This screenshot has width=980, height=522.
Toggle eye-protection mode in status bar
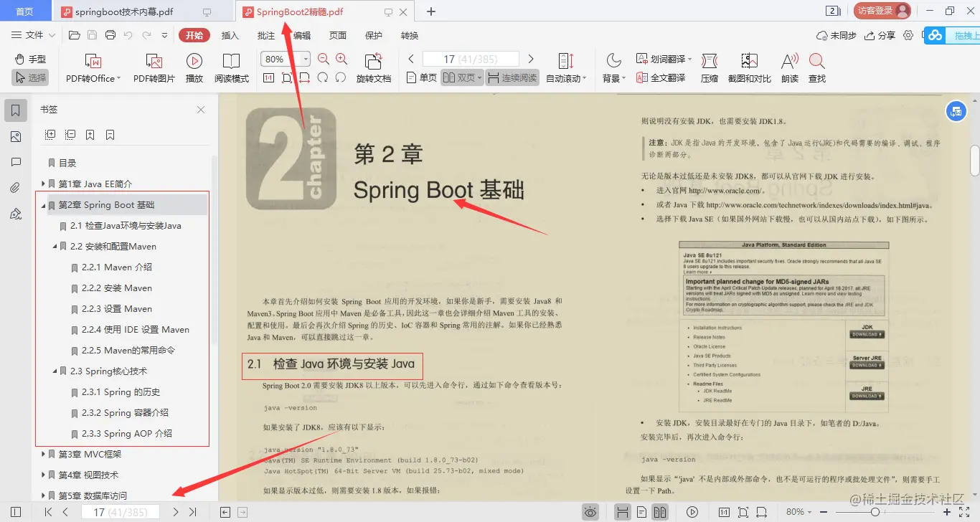tap(590, 512)
